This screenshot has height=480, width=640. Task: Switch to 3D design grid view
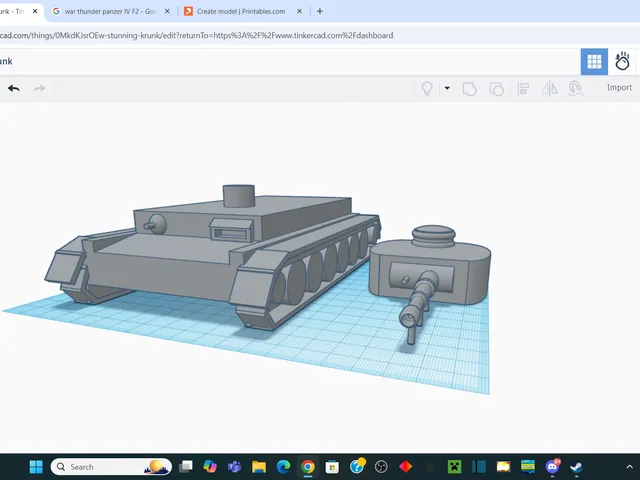pyautogui.click(x=594, y=62)
